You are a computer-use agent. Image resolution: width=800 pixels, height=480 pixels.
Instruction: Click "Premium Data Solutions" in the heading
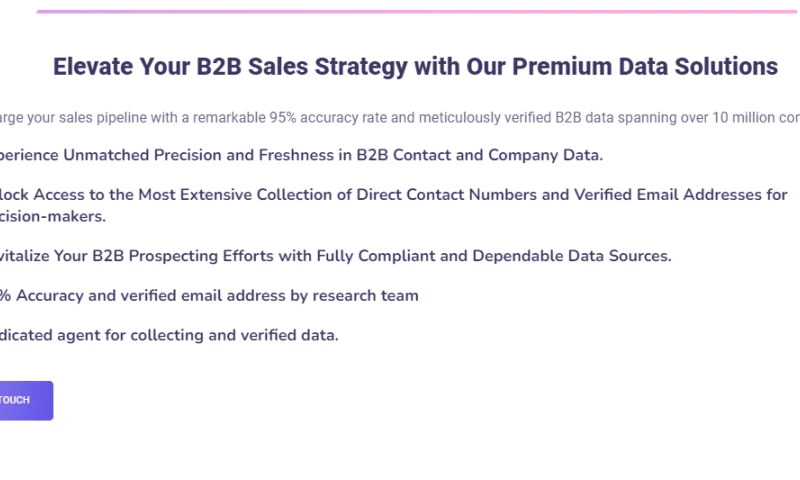click(644, 67)
